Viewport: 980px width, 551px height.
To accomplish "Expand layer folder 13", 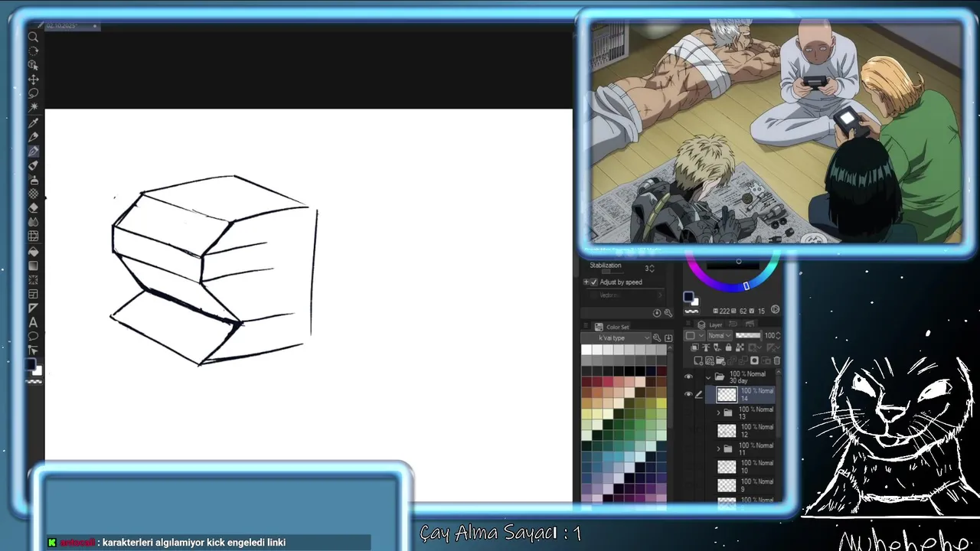I will [x=718, y=413].
